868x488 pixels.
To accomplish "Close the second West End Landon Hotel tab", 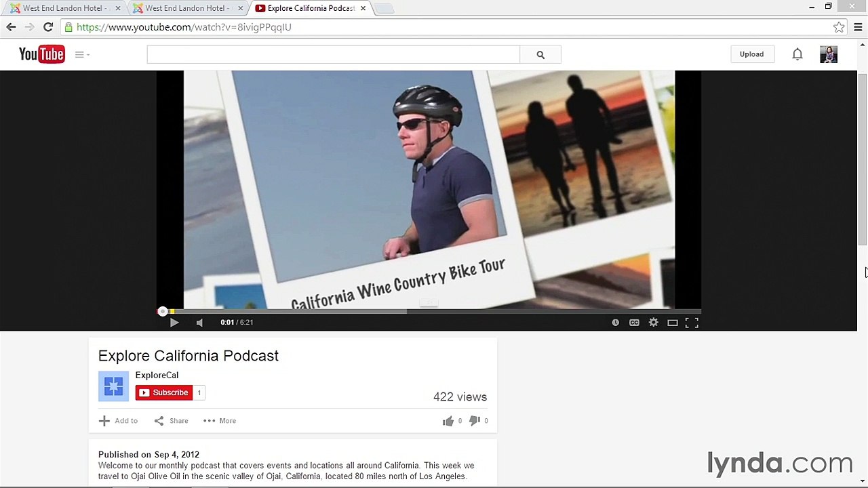I will 240,8.
